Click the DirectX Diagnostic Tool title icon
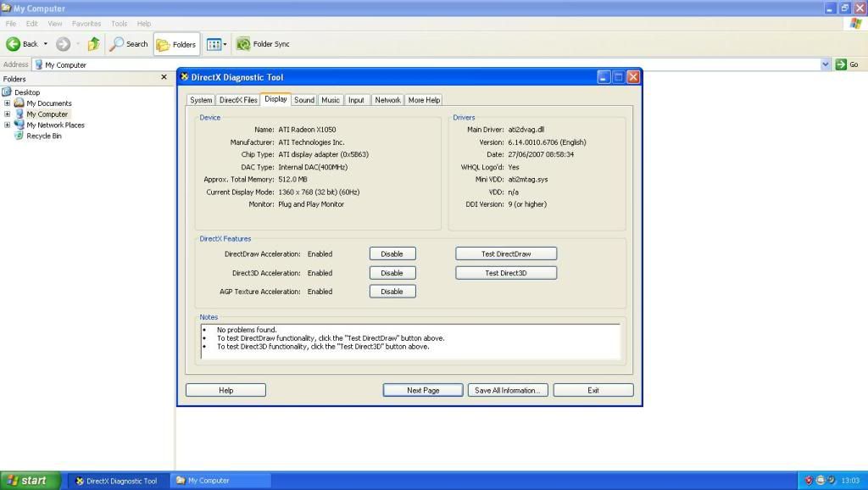Viewport: 868px width, 490px height. [x=185, y=77]
